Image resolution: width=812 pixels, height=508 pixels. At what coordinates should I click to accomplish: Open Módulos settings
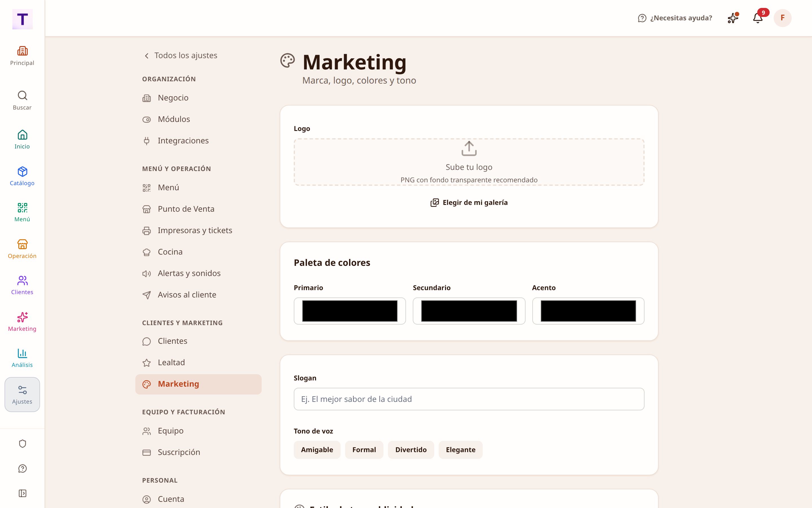tap(198, 119)
